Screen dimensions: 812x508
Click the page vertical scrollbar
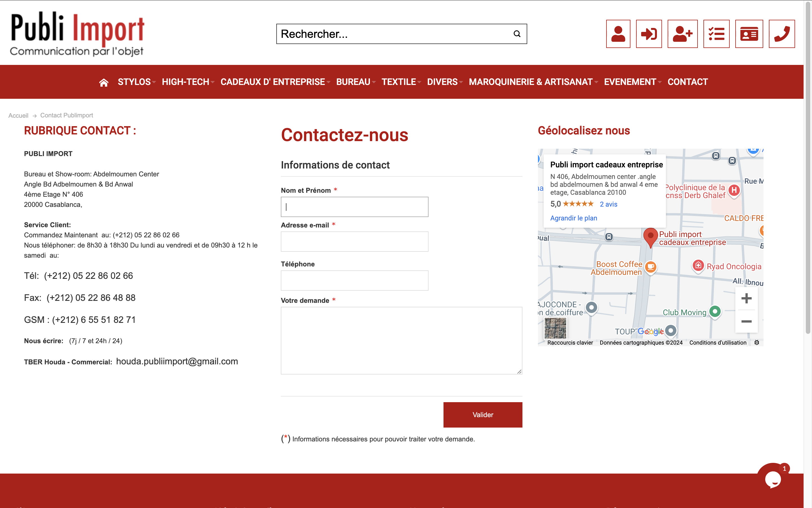(808, 168)
